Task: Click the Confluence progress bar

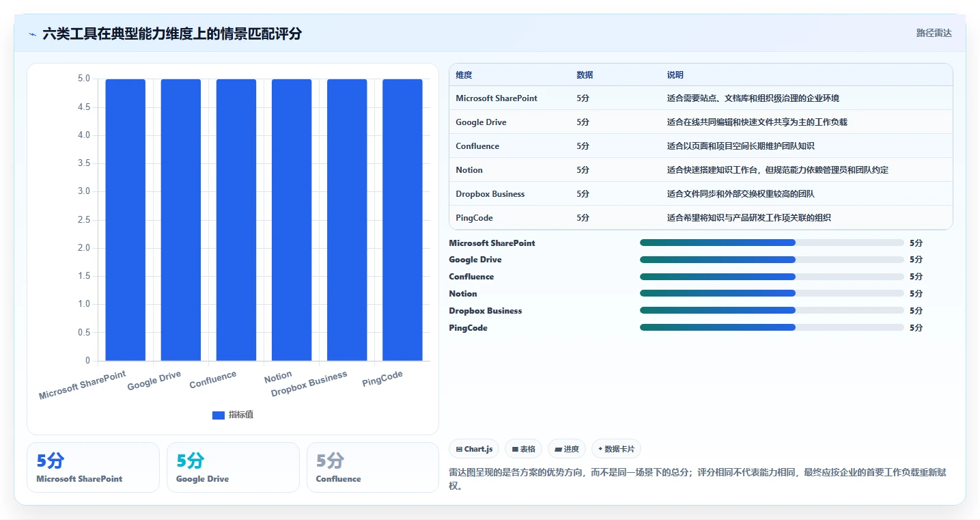Action: (x=772, y=277)
